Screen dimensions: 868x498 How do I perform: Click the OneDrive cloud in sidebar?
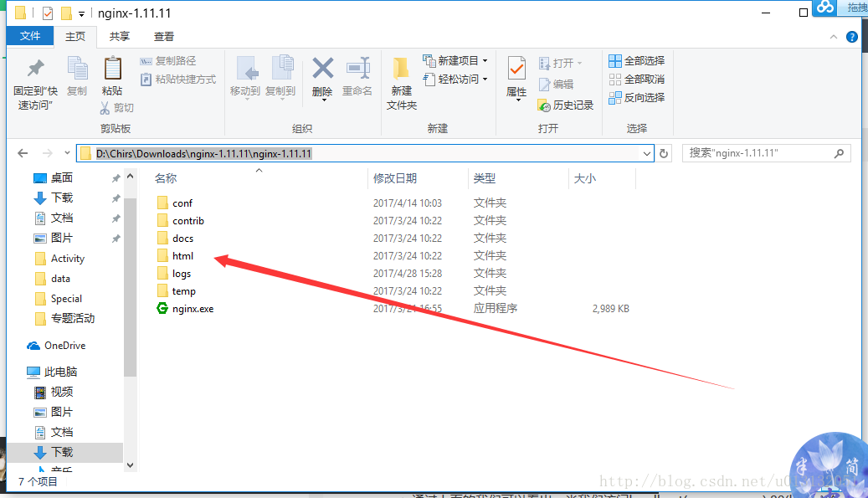(33, 346)
